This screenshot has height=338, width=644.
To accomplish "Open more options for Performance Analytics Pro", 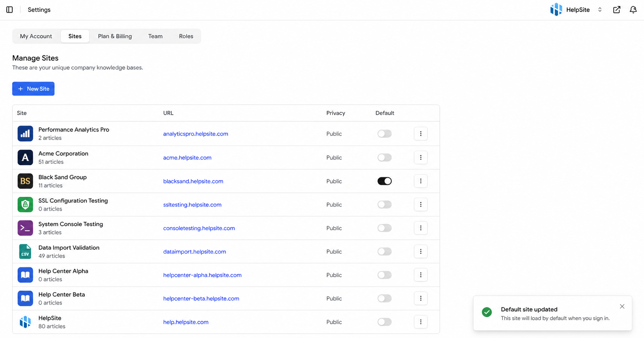I will point(421,134).
